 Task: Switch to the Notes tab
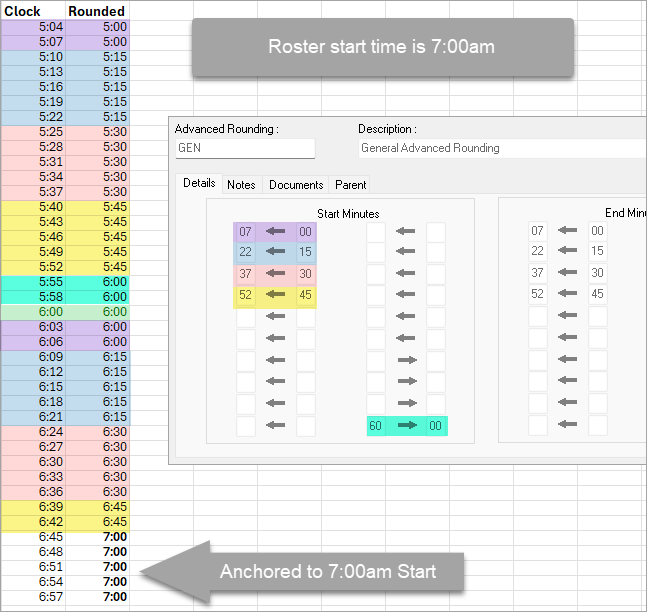pyautogui.click(x=241, y=184)
